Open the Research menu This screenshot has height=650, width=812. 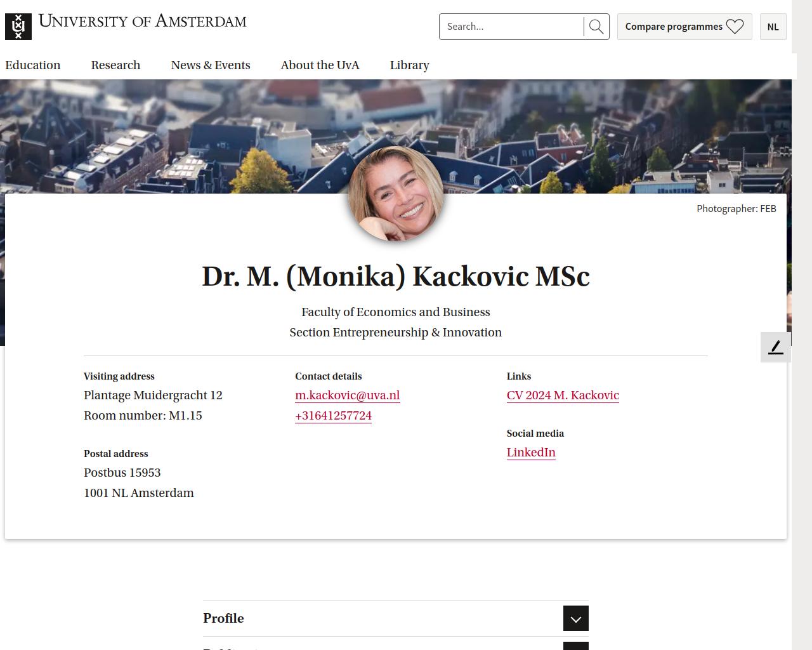[115, 65]
